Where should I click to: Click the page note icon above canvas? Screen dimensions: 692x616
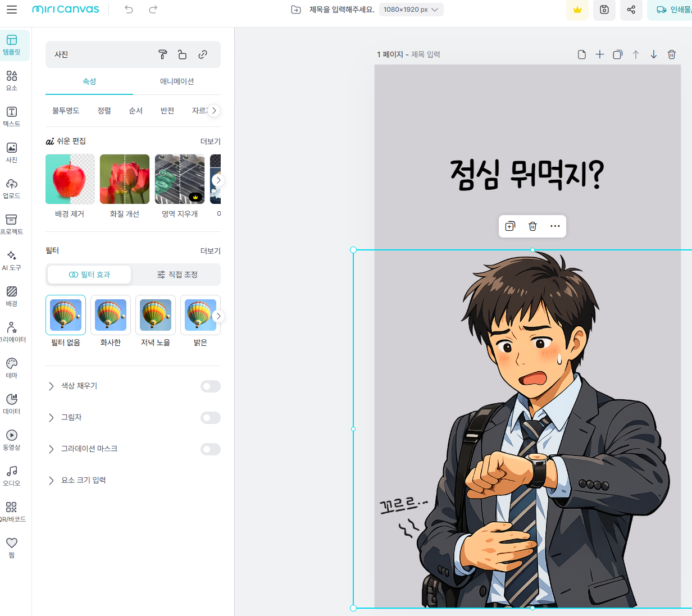(582, 54)
